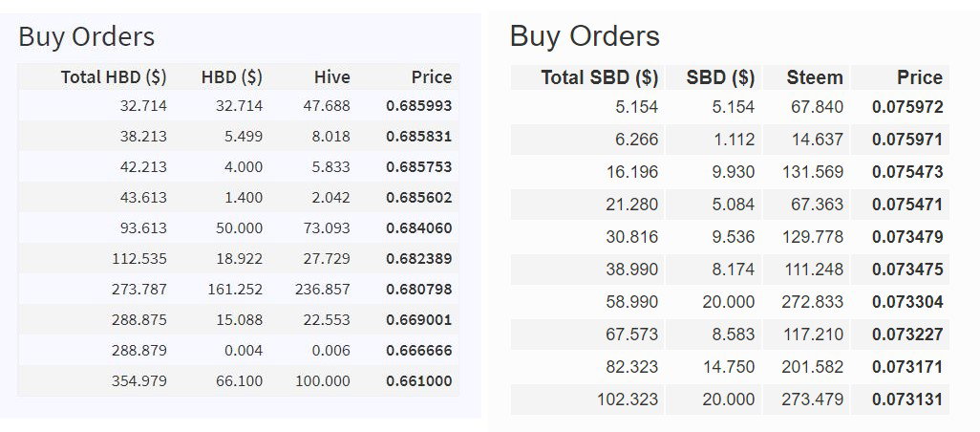Select the SBD ($) column header
Screen dimensions: 980x432
click(720, 77)
